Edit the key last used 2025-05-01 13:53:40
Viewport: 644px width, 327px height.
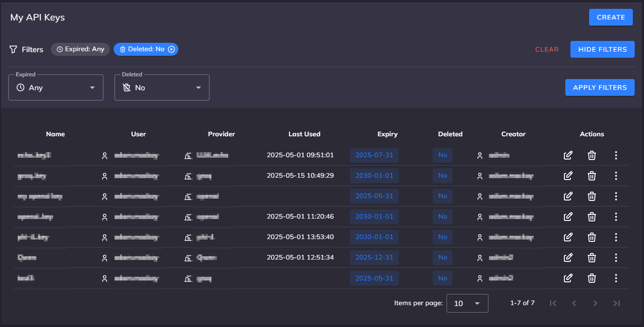click(x=568, y=237)
